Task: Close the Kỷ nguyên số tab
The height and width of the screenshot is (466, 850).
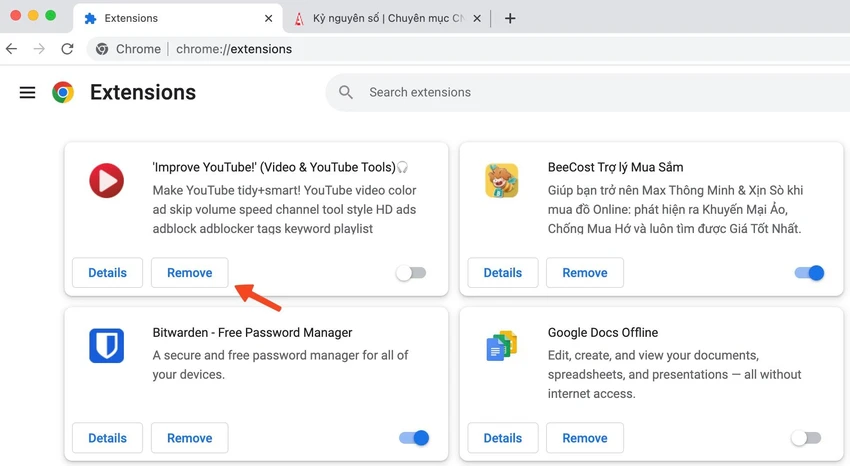Action: 476,18
